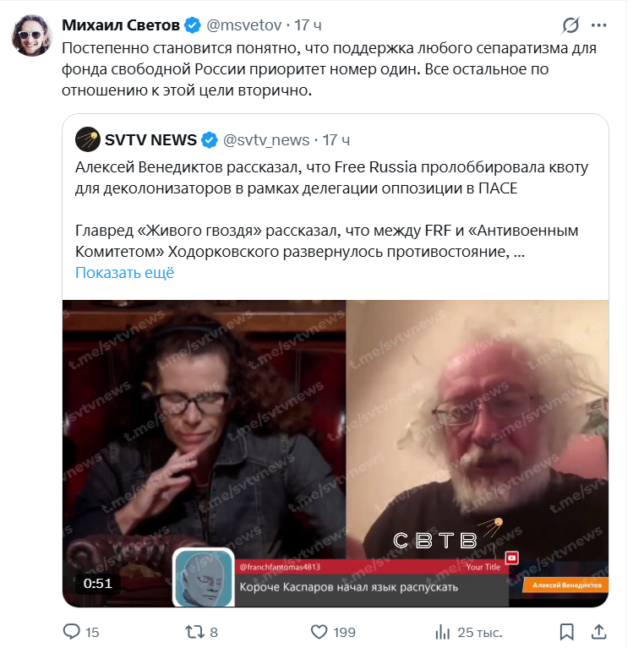Click the 0:51 video duration badge
Screen dimensions: 644x648
pyautogui.click(x=98, y=583)
